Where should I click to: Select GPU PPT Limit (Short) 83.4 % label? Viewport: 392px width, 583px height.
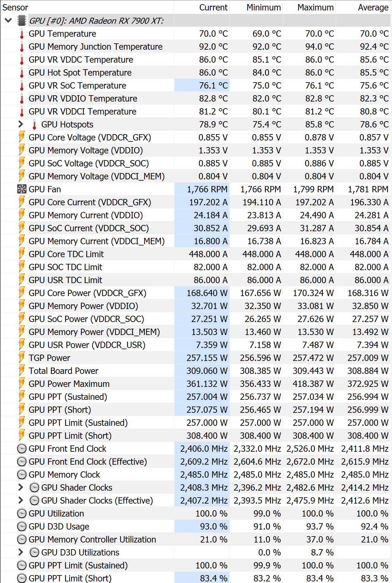(x=70, y=578)
